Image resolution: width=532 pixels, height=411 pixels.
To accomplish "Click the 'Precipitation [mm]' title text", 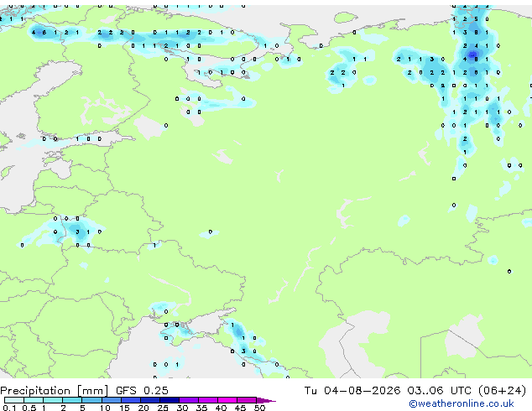I will point(54,391).
